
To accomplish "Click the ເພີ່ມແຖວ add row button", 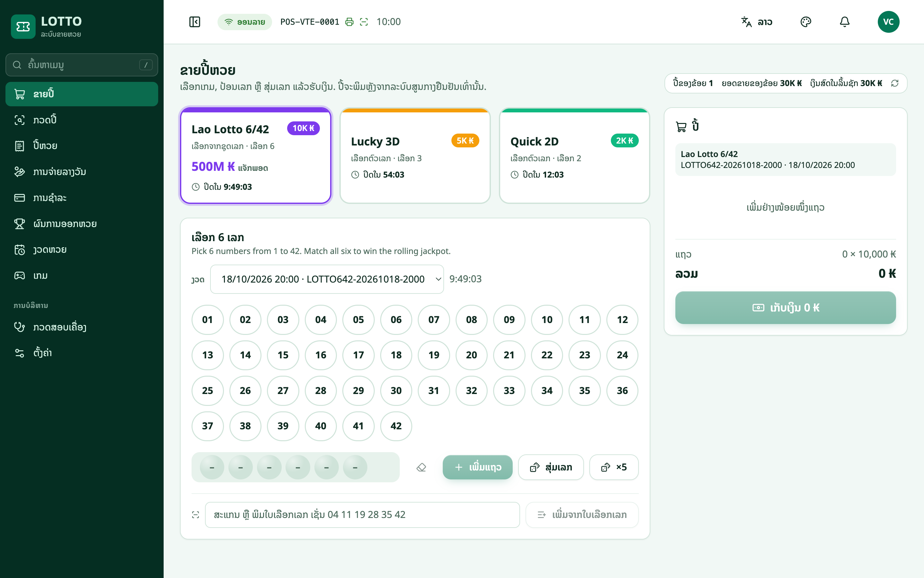I will click(478, 467).
